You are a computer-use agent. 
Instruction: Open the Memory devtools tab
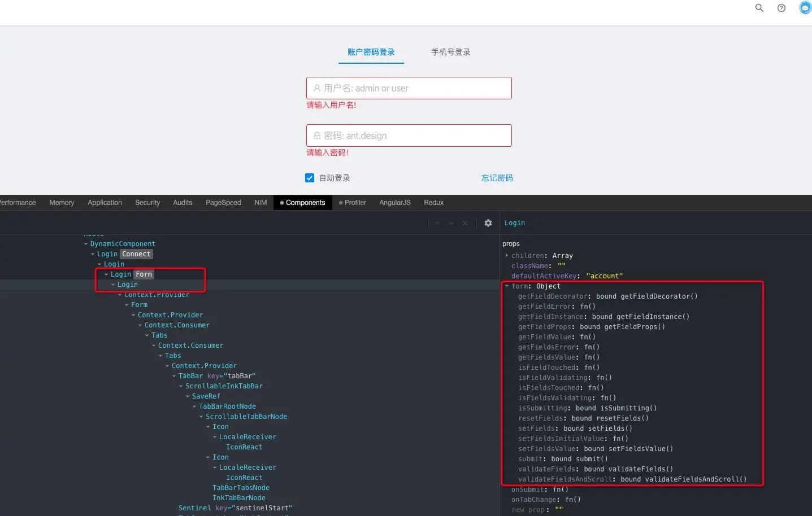point(62,203)
